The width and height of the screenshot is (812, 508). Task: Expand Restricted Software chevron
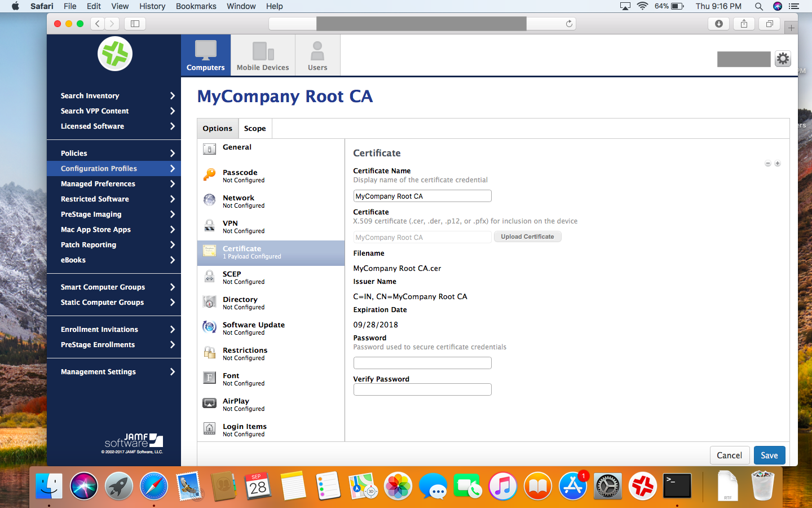(173, 199)
